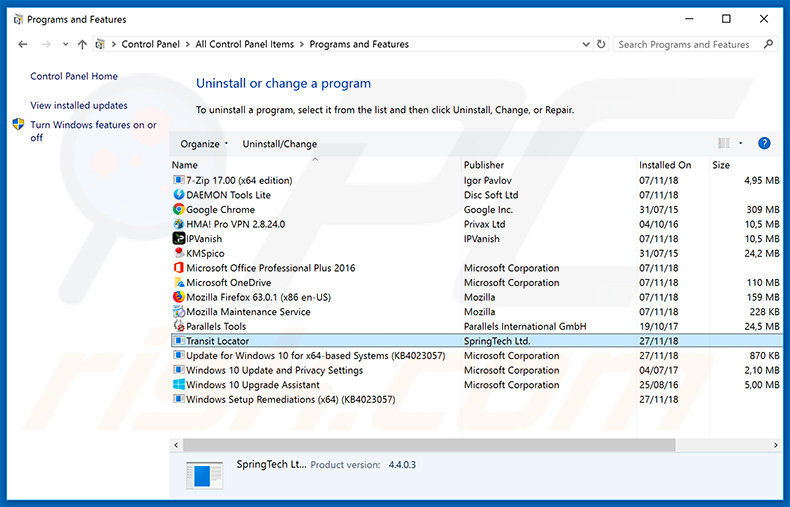
Task: Open the view options dropdown arrow
Action: 740,144
